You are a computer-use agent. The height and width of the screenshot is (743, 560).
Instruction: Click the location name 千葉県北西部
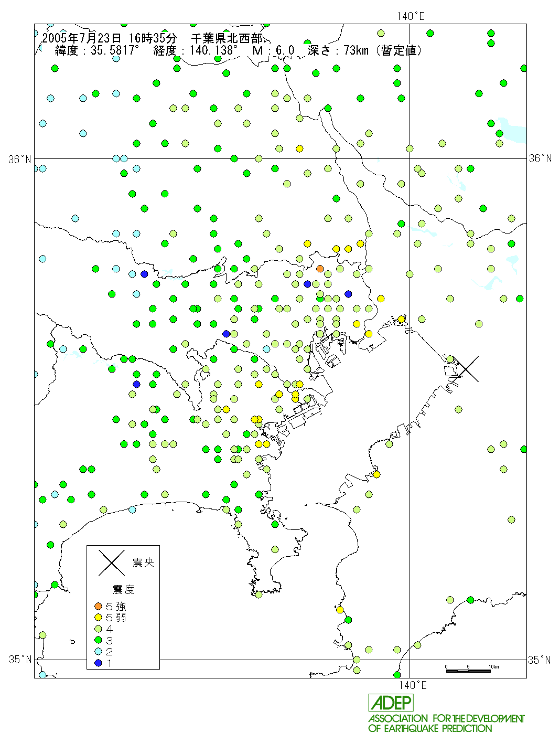[227, 38]
